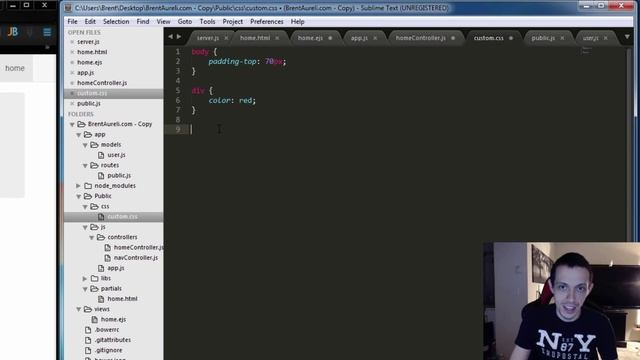The width and height of the screenshot is (640, 360).
Task: Switch to the homeController.js tab
Action: (420, 38)
